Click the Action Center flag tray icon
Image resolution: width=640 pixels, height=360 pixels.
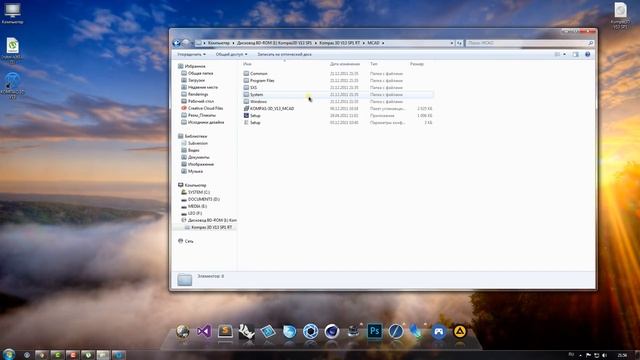pos(589,356)
